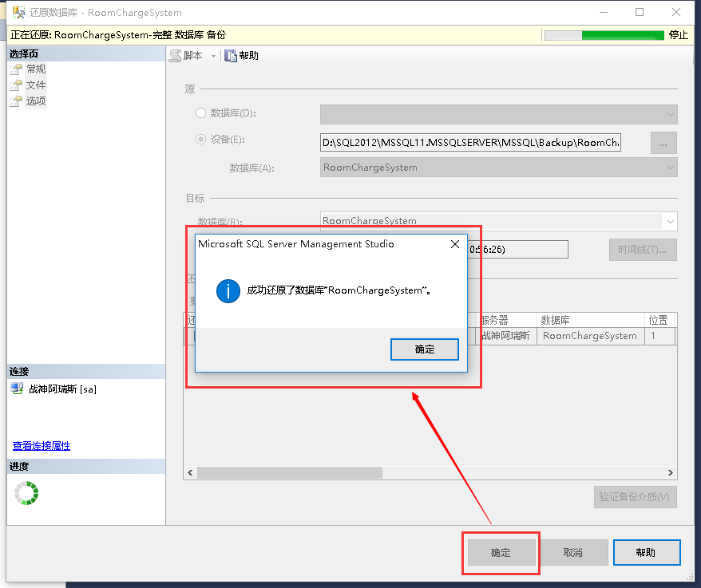
Task: Click 帮助 text in the toolbar
Action: point(248,56)
